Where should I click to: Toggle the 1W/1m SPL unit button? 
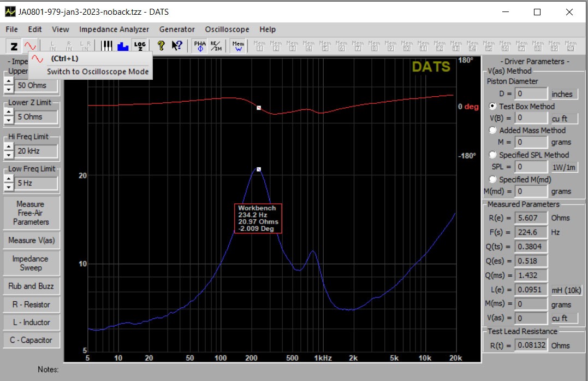[564, 167]
